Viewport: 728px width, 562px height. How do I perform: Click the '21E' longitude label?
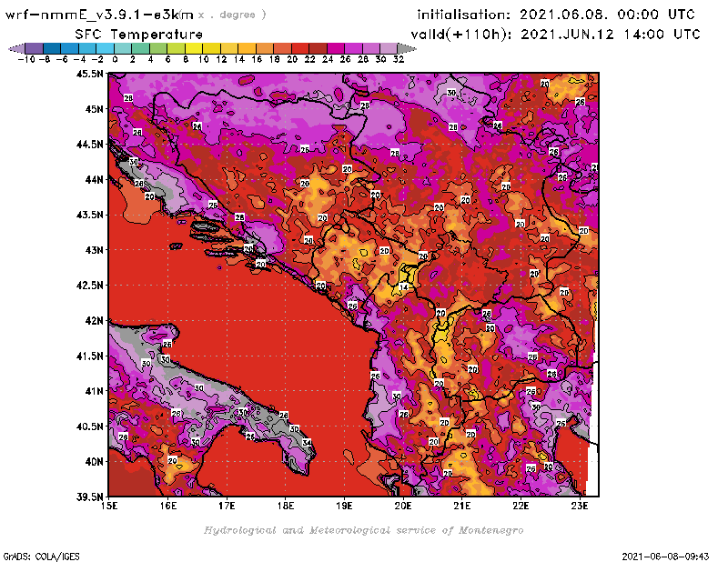point(461,506)
